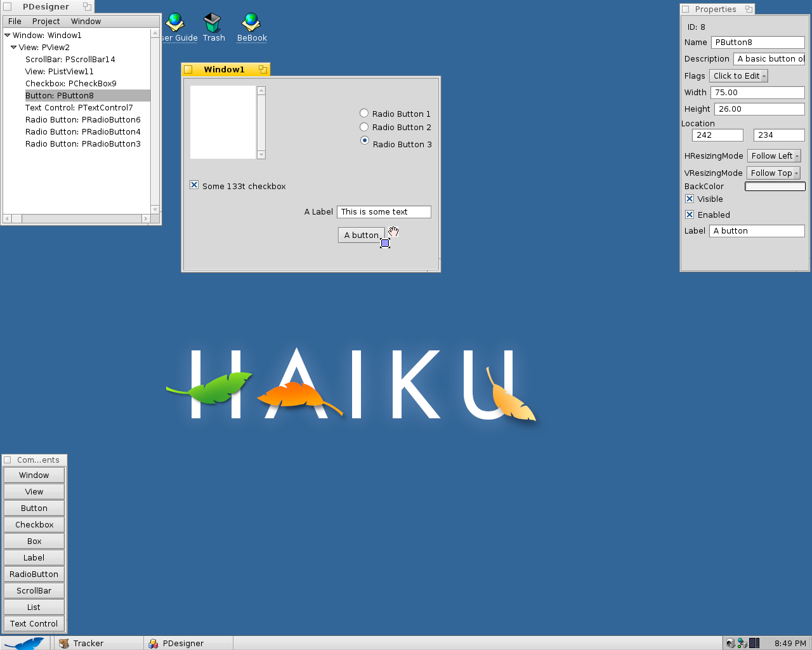
Task: Collapse the View: PView2 tree node
Action: click(x=13, y=47)
